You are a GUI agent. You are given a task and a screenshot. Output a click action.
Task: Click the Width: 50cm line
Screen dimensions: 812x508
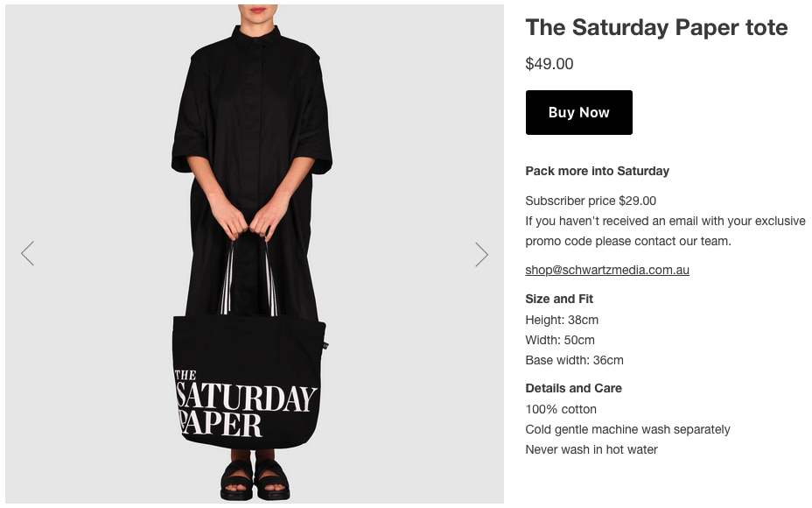pos(560,340)
